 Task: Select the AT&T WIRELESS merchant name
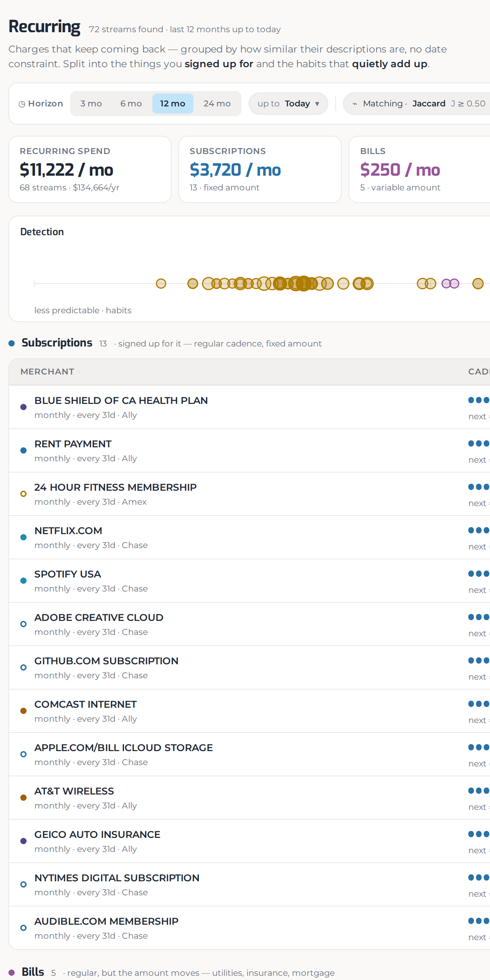(74, 791)
